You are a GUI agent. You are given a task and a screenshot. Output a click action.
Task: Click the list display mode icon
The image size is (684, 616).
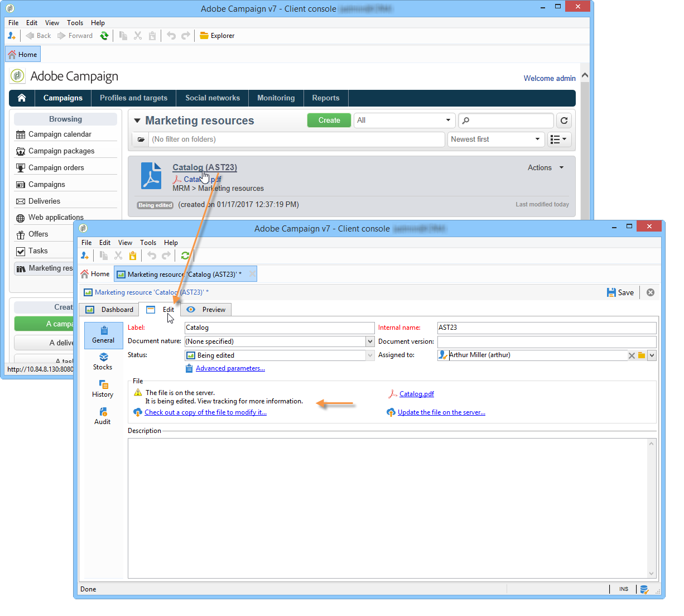click(x=558, y=139)
